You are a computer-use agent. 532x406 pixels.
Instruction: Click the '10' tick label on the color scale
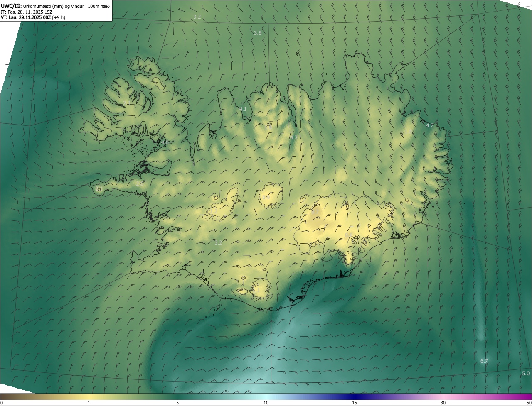266,403
